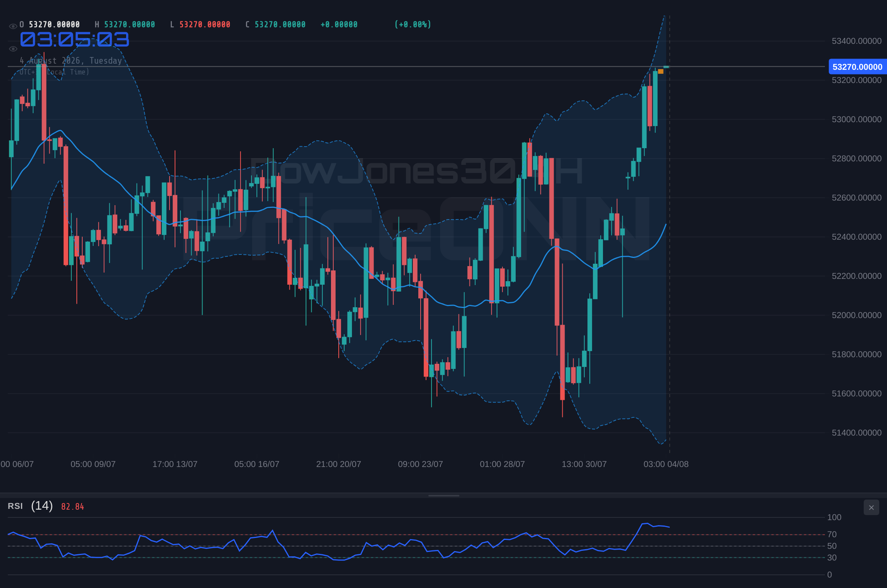Click the change value +0.00000
This screenshot has height=588, width=887.
[339, 24]
